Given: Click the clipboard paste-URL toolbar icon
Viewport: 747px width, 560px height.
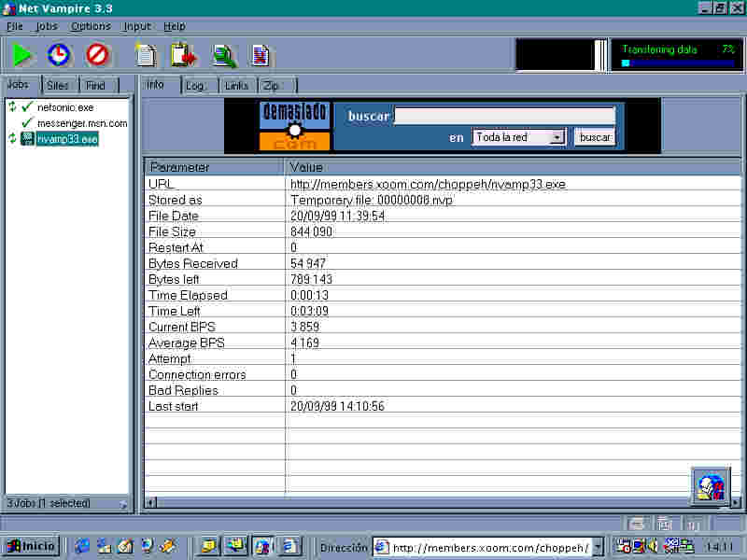Looking at the screenshot, I should point(183,55).
